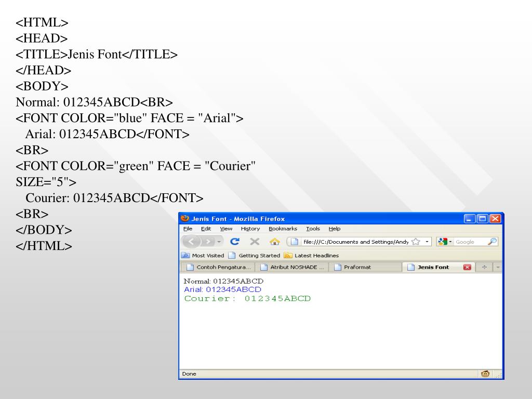Open the Edit menu
Image resolution: width=532 pixels, height=399 pixels.
[206, 229]
